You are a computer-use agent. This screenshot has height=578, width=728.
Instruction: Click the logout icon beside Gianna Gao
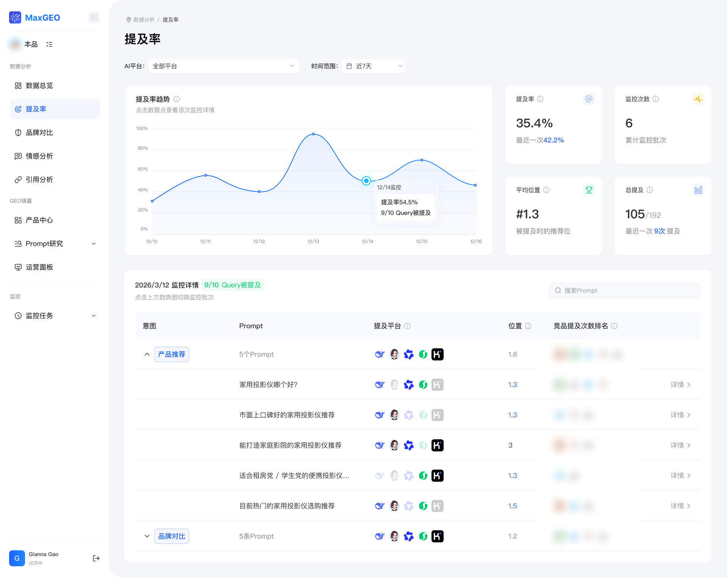pos(96,558)
